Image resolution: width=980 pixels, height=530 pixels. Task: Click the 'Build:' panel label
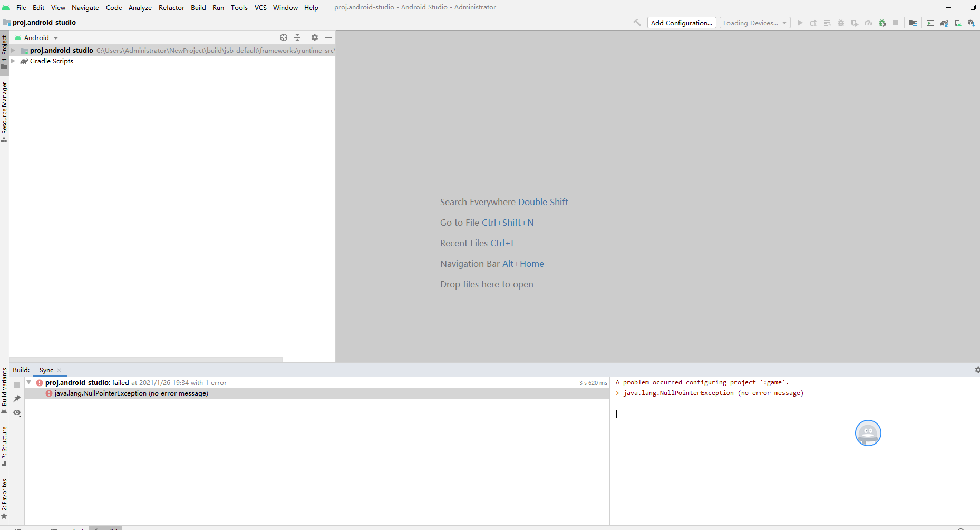click(x=21, y=370)
